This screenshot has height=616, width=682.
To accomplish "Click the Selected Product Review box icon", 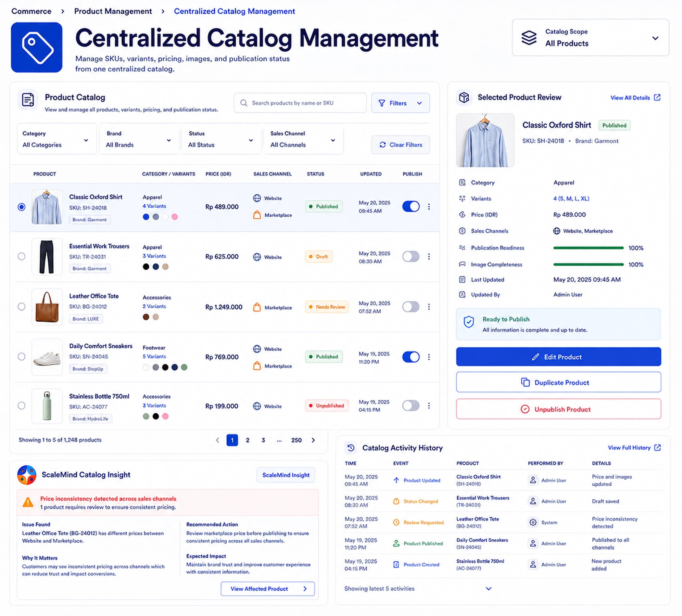I will click(464, 97).
